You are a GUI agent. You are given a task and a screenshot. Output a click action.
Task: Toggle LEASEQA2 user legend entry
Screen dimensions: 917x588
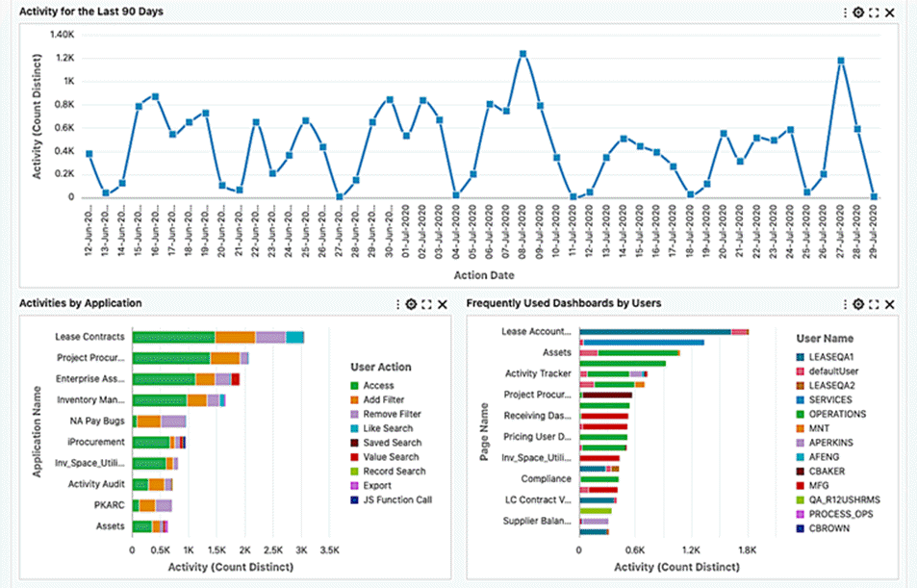(x=826, y=386)
